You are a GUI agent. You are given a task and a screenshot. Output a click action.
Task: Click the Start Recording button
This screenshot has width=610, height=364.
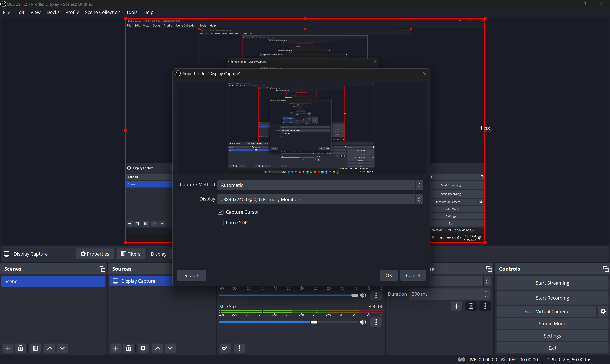552,298
